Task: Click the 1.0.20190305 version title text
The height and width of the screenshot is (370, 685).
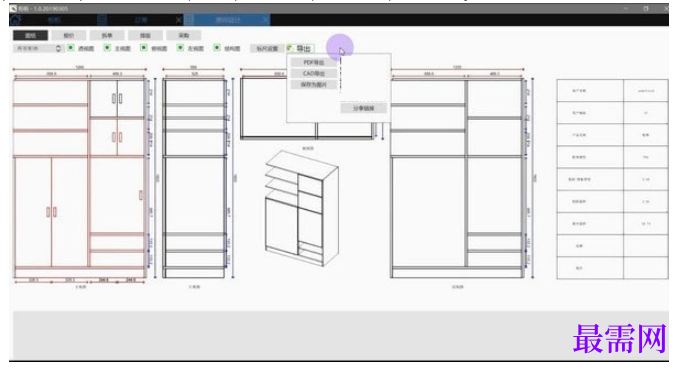Action: [x=51, y=9]
